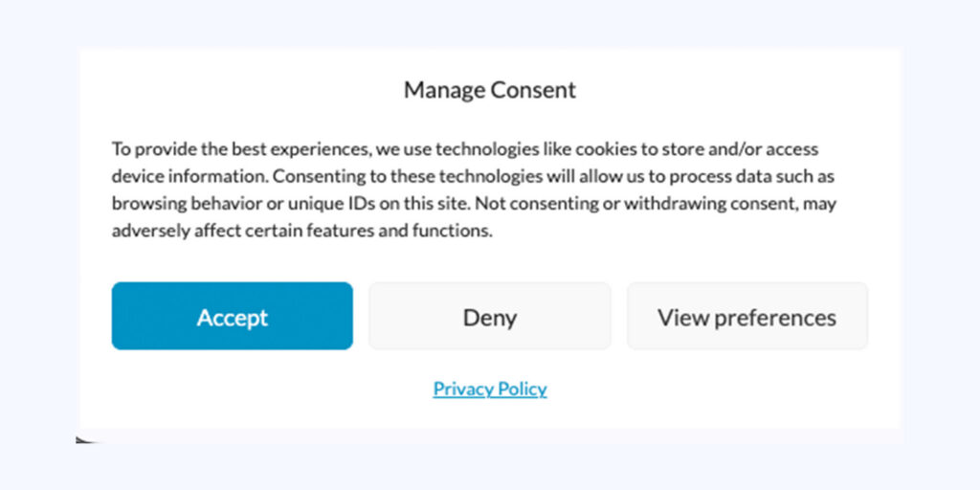Viewport: 980px width, 490px height.
Task: Click the empty white area beside Privacy Policy
Action: point(719,389)
